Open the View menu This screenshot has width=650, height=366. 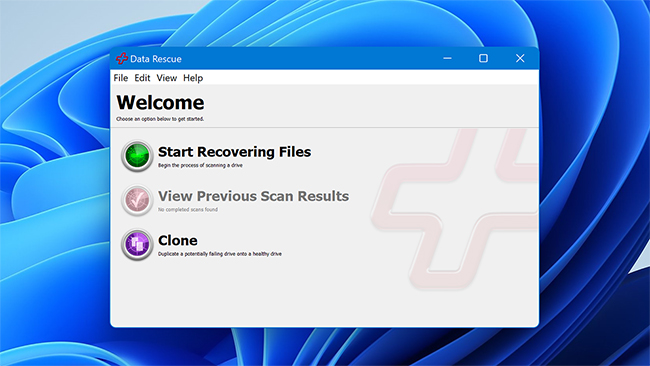point(167,78)
